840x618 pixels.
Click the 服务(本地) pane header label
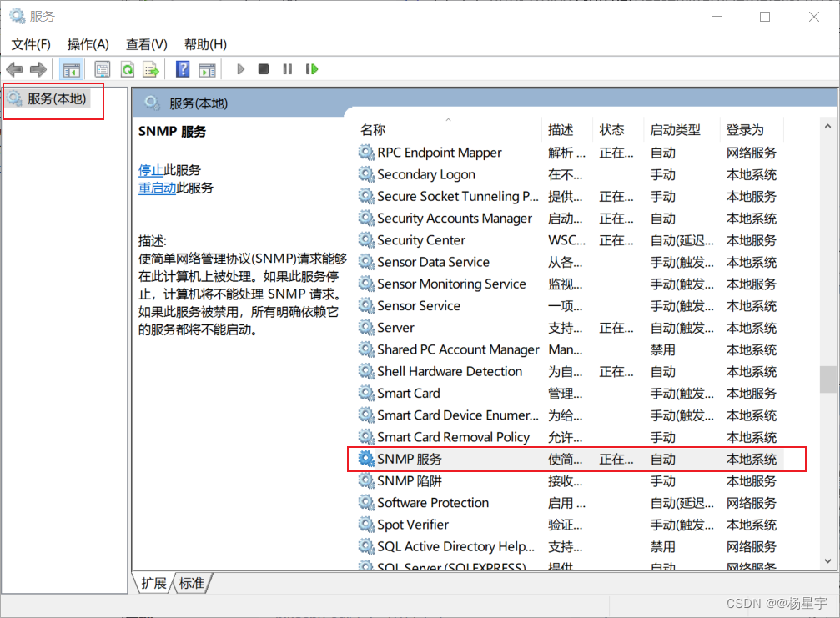pos(199,103)
